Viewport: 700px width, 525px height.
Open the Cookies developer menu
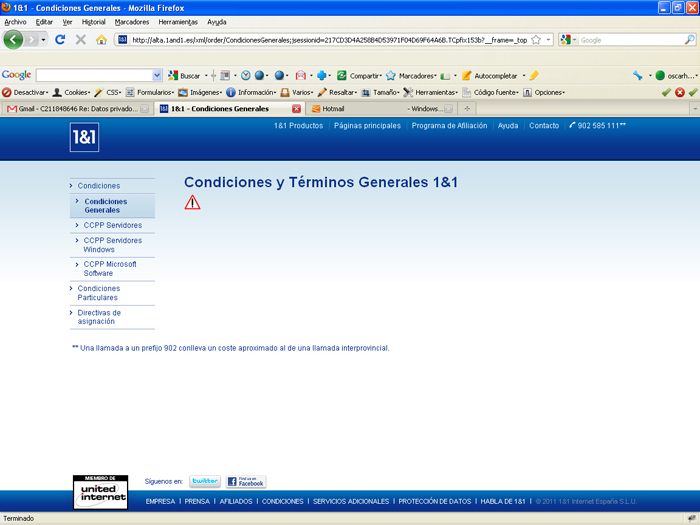pyautogui.click(x=71, y=92)
